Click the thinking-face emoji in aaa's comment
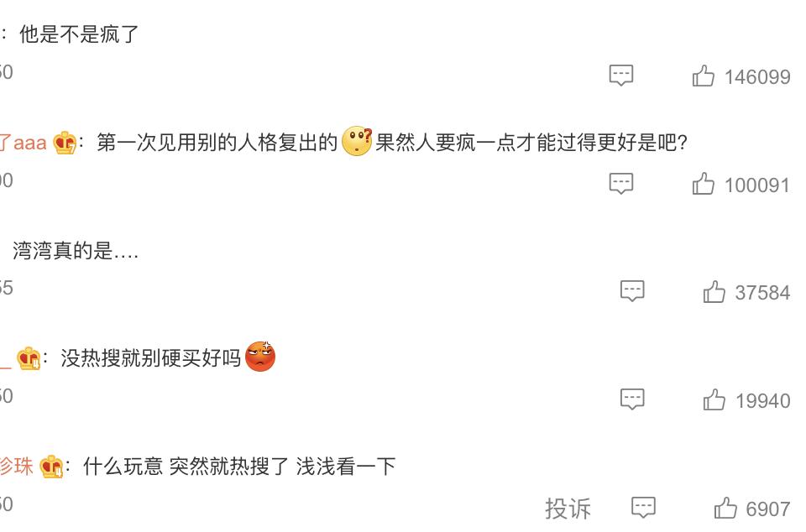This screenshot has height=532, width=806. coord(357,143)
